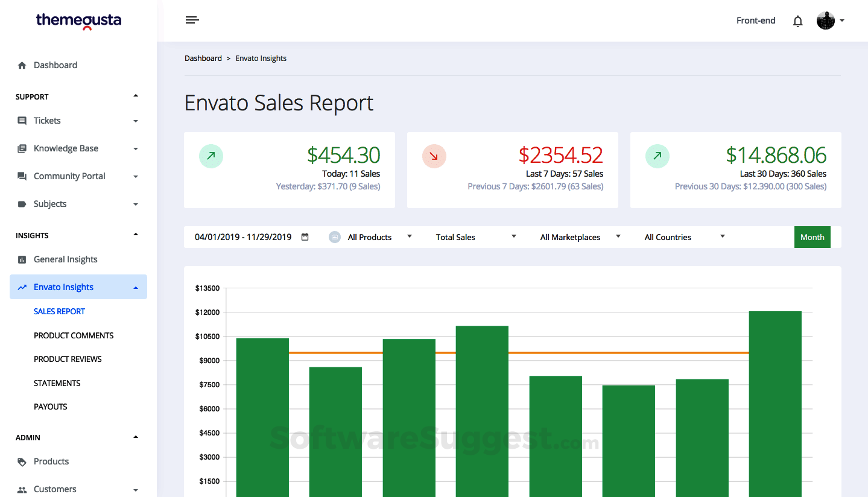The image size is (868, 497).
Task: Click the themegusta logo
Action: pos(78,21)
